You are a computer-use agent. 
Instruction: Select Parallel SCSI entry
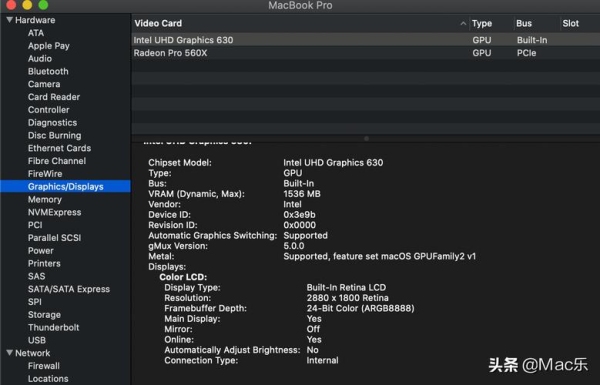pos(55,238)
